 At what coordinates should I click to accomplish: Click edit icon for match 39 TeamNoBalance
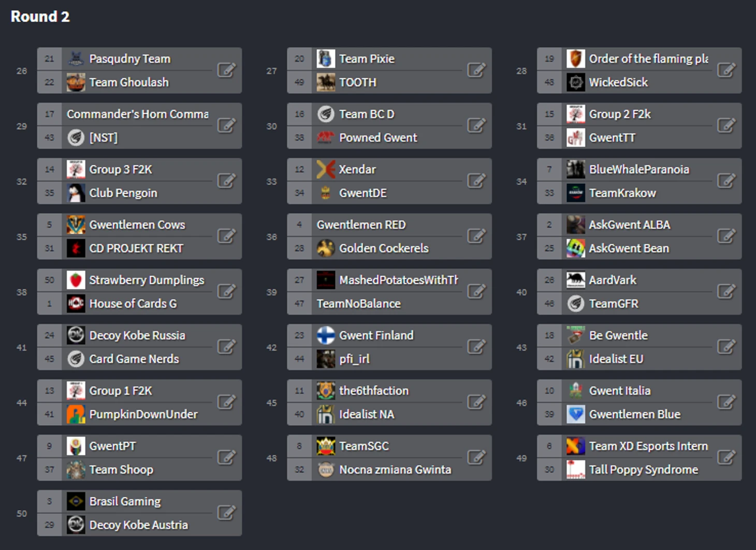point(476,292)
